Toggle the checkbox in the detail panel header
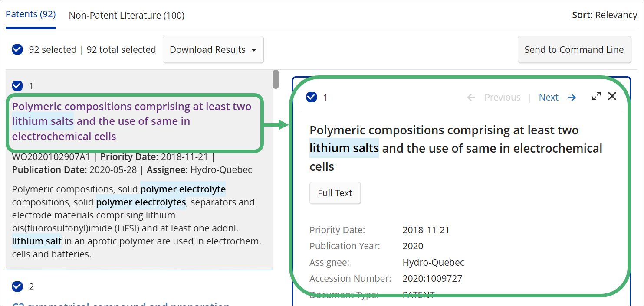The image size is (644, 306). pos(312,97)
